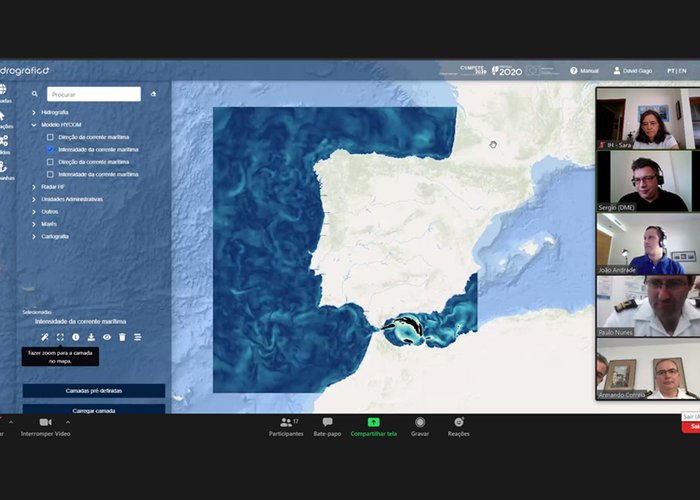Expand the Hidrografia group

tap(34, 112)
